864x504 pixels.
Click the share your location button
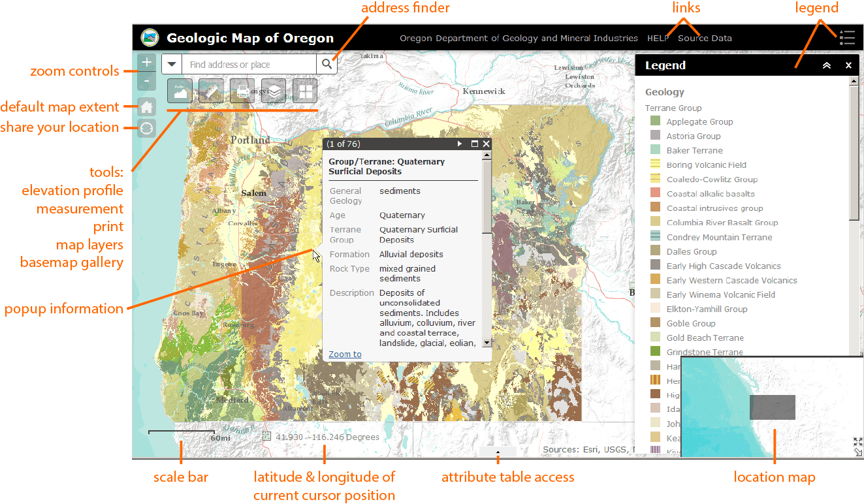(x=147, y=128)
